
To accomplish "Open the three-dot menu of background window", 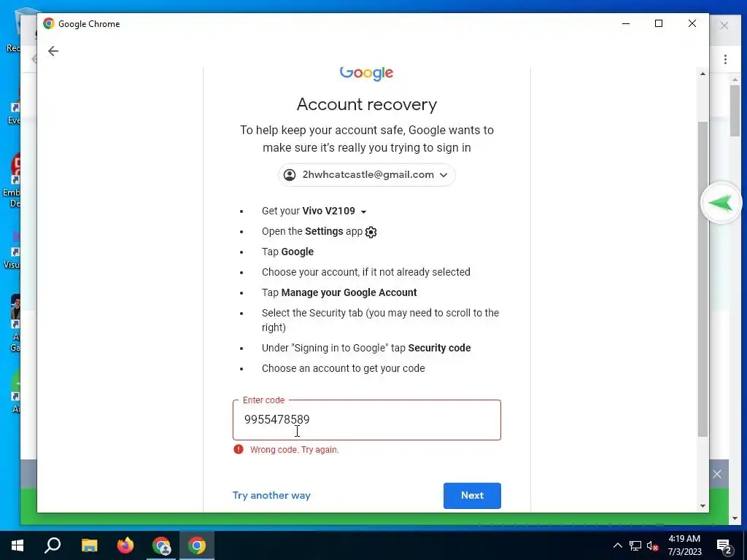I will [725, 60].
